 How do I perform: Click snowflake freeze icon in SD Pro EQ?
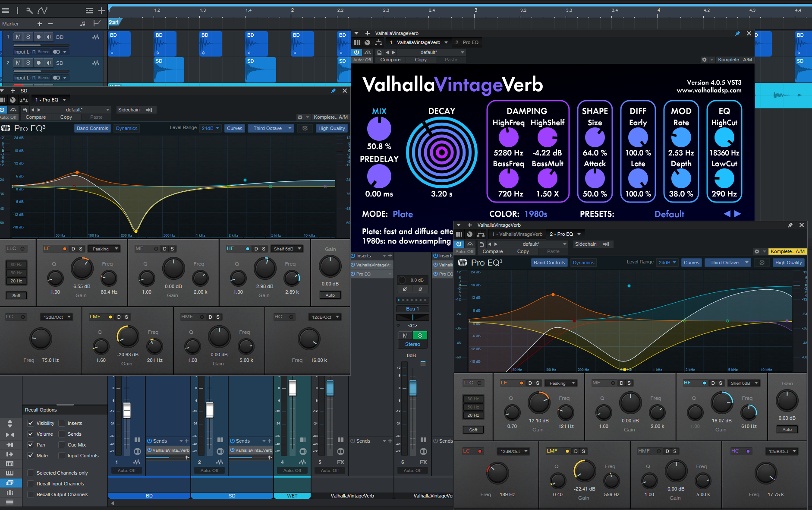(305, 128)
